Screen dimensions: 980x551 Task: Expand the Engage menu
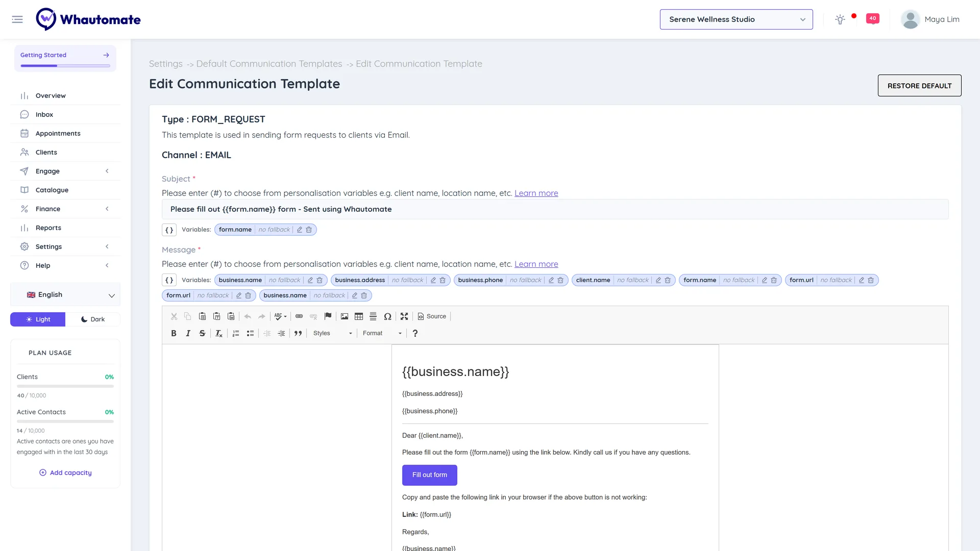coord(65,171)
